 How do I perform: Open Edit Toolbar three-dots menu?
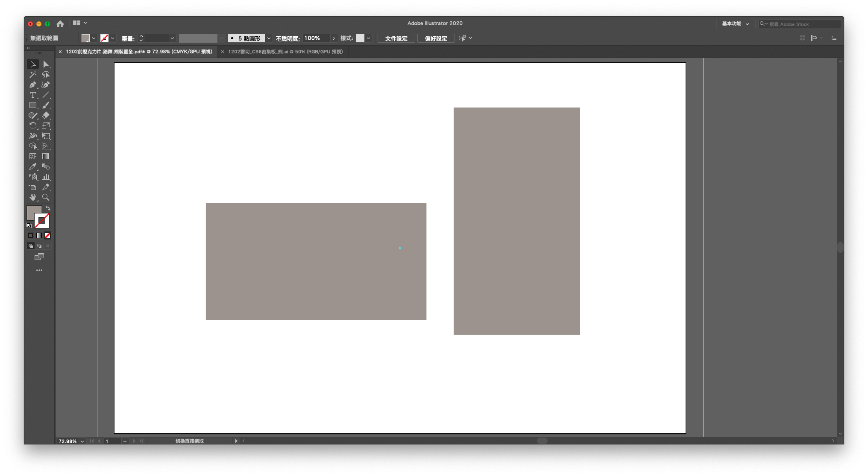(39, 270)
